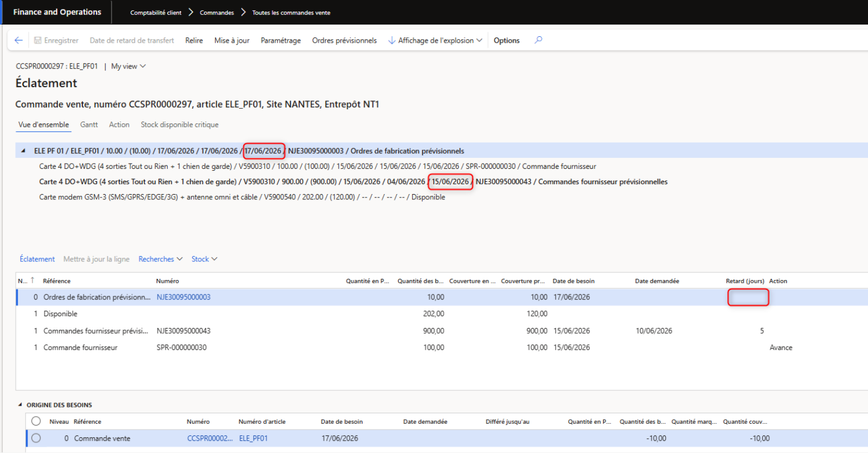Open the Mise à jour menu
This screenshot has height=453, width=868.
click(x=232, y=40)
